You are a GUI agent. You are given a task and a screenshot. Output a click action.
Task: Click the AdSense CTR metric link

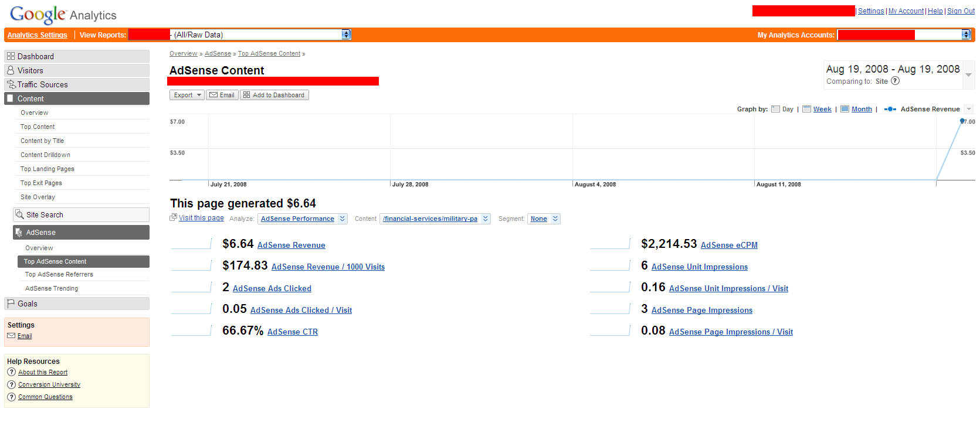tap(293, 332)
